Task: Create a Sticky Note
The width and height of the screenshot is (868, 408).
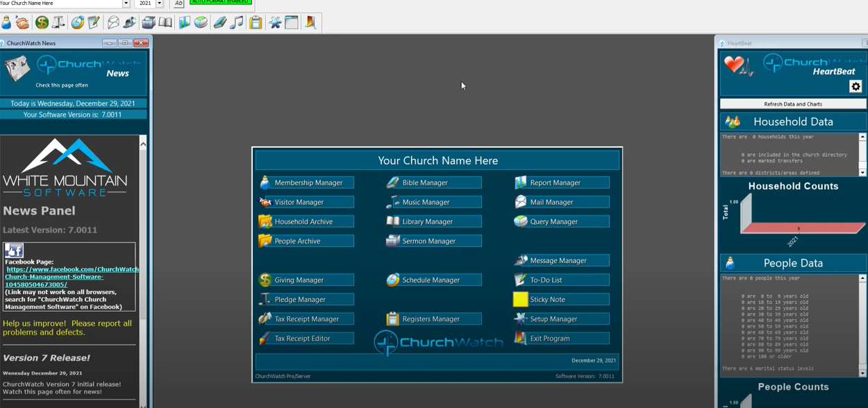Action: (x=561, y=299)
